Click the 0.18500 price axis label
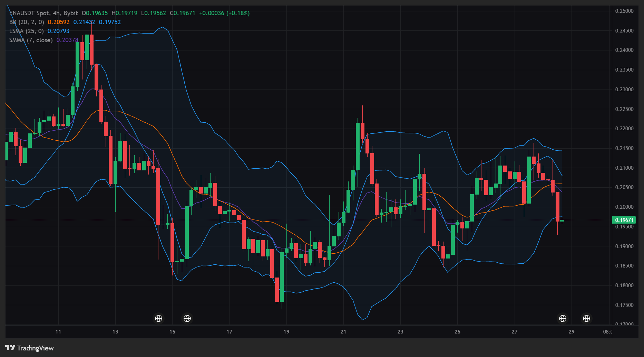 coord(624,266)
